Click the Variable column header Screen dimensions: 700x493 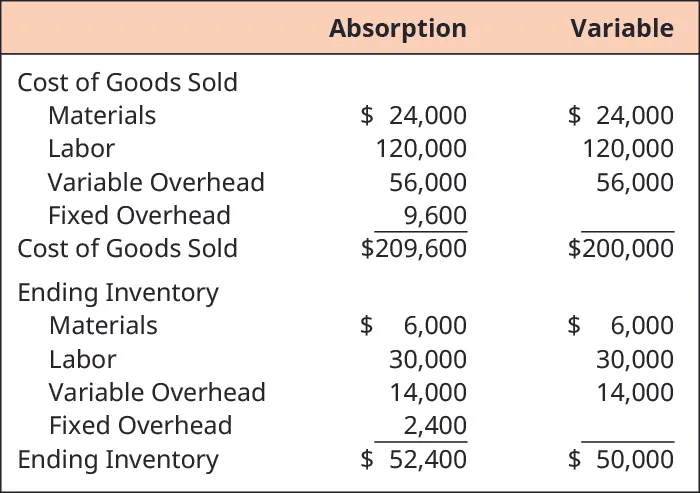pyautogui.click(x=621, y=28)
